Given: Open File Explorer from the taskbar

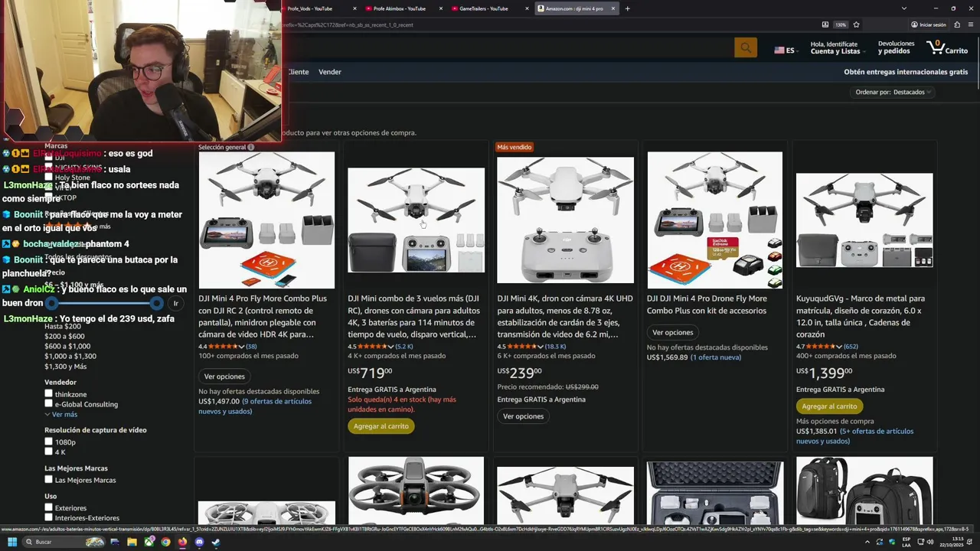Looking at the screenshot, I should click(132, 542).
